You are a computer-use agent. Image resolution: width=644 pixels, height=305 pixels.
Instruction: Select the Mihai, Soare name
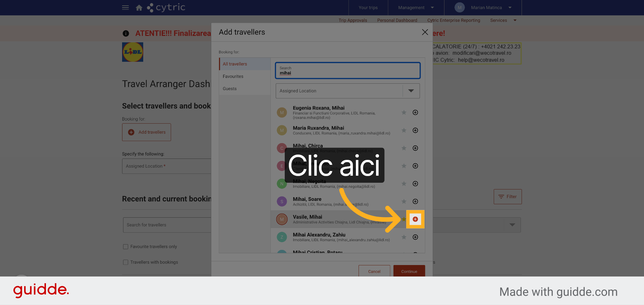click(x=307, y=199)
